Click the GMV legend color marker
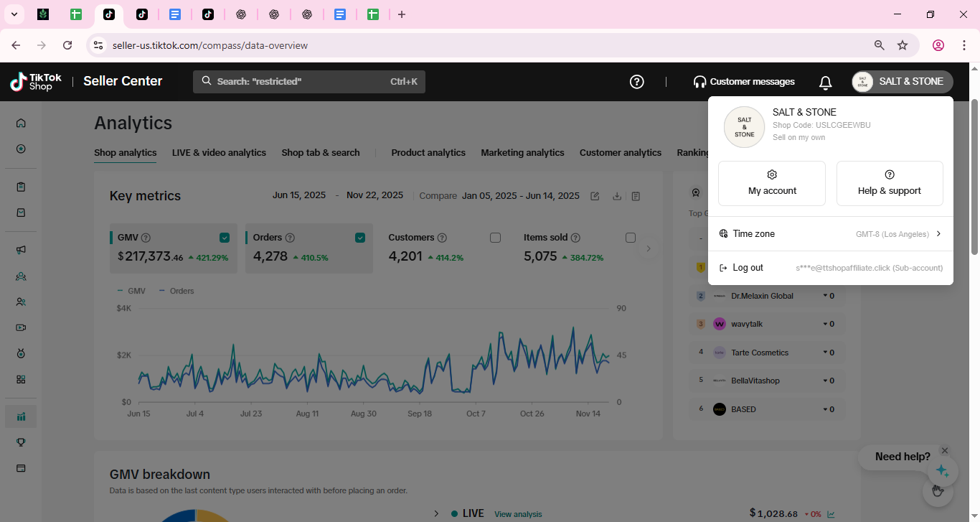 (120, 291)
